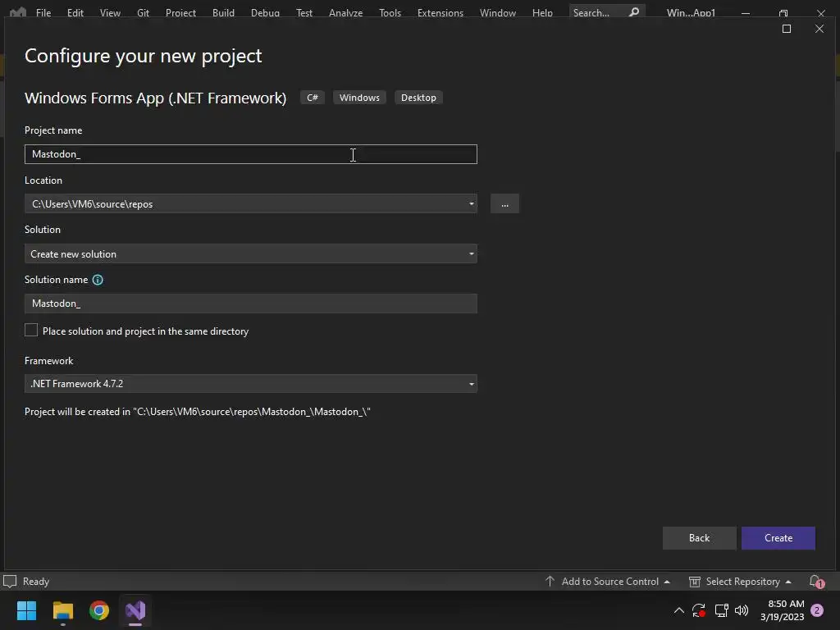
Task: Click the Windows tag
Action: 359,98
